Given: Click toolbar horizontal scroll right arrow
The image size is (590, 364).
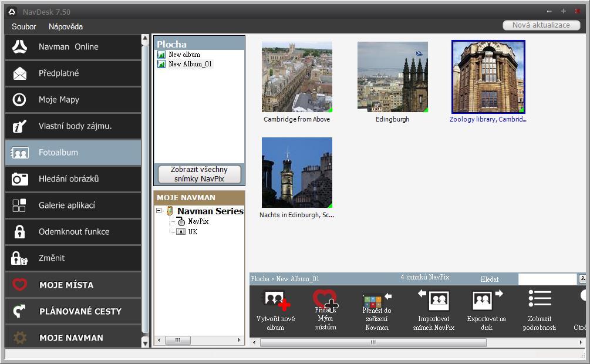Looking at the screenshot, I should [x=581, y=342].
